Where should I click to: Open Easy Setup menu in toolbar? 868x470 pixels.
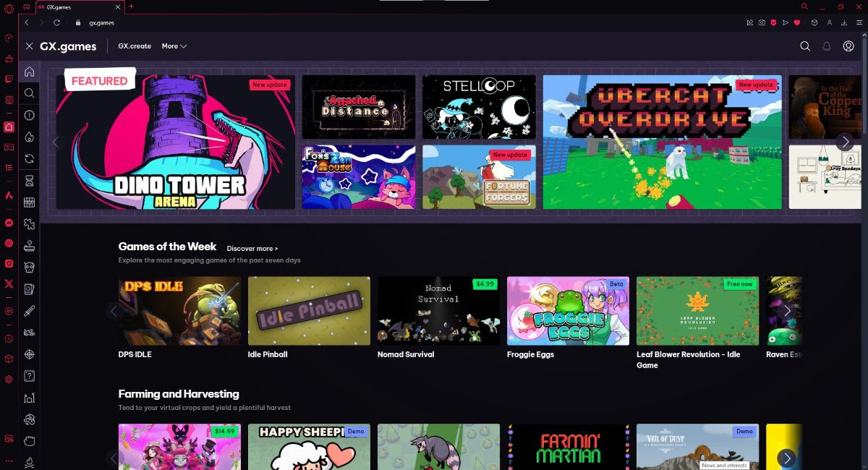click(x=857, y=23)
